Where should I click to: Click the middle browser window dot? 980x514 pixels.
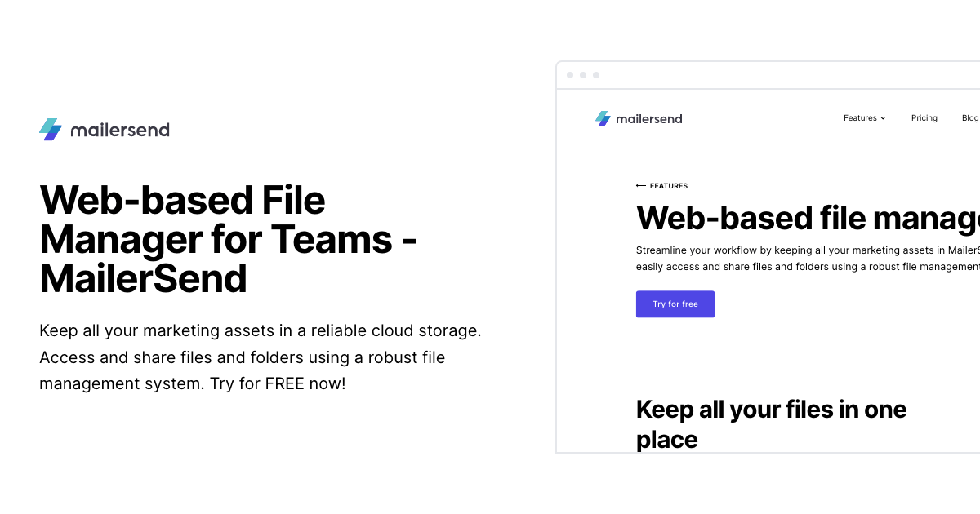tap(582, 74)
